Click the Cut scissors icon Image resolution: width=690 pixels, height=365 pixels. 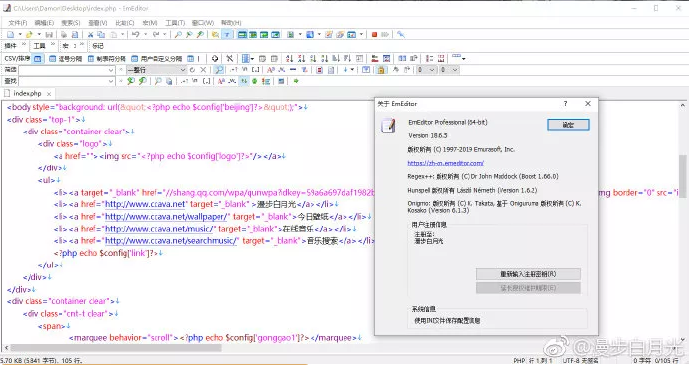pos(90,34)
